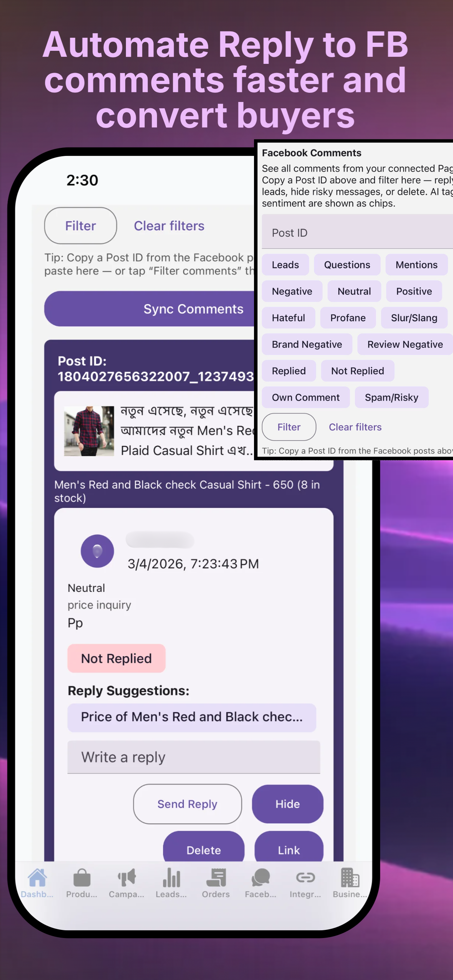The image size is (453, 980).
Task: Toggle the Hateful filter chip
Action: [288, 318]
